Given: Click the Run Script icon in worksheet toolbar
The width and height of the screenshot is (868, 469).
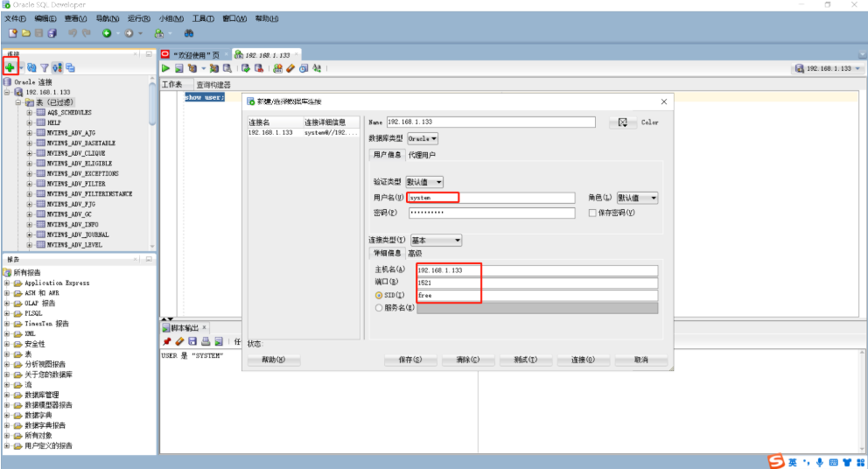Looking at the screenshot, I should coord(178,68).
